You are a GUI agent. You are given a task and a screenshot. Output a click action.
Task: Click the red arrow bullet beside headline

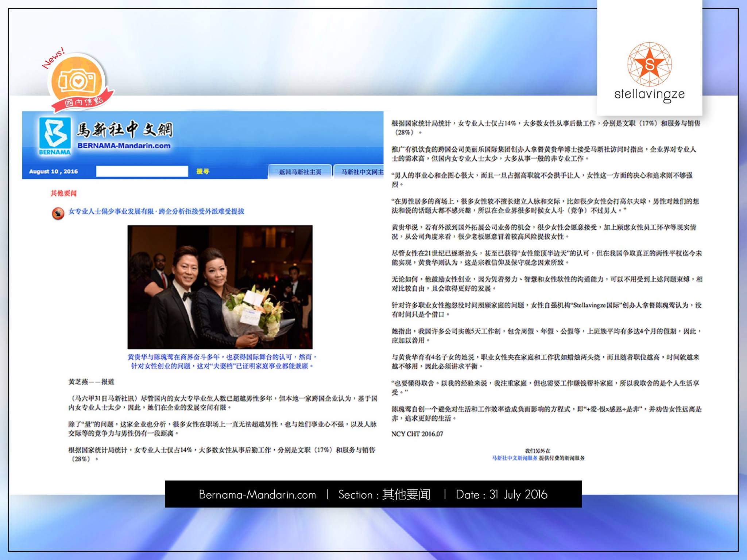[x=58, y=213]
